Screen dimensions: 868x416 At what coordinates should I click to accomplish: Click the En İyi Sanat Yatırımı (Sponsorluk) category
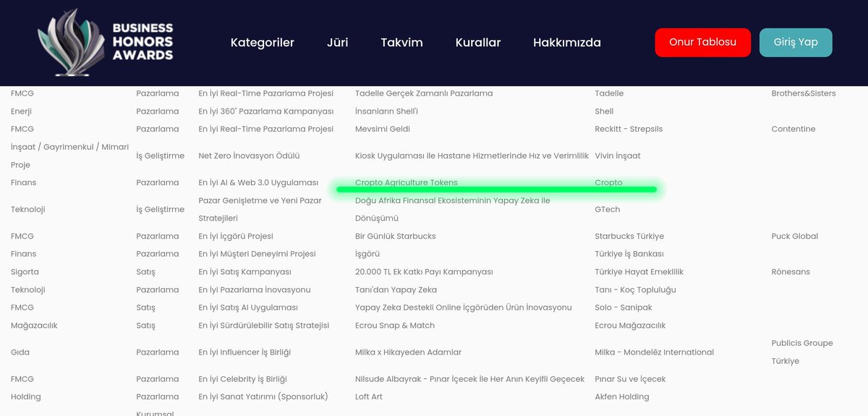263,396
